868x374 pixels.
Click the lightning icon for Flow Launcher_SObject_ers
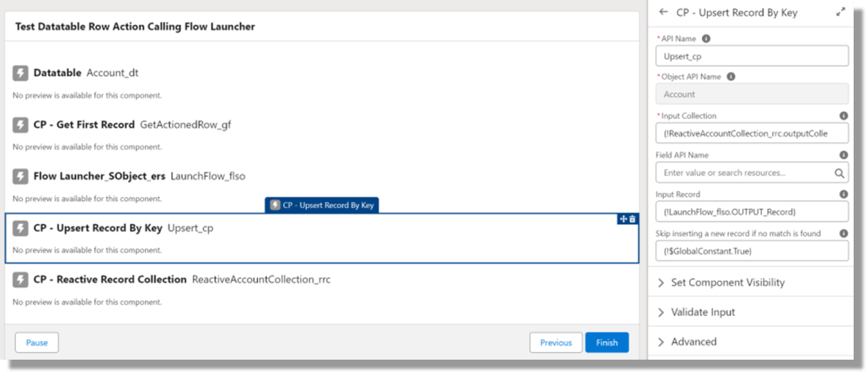[x=20, y=176]
